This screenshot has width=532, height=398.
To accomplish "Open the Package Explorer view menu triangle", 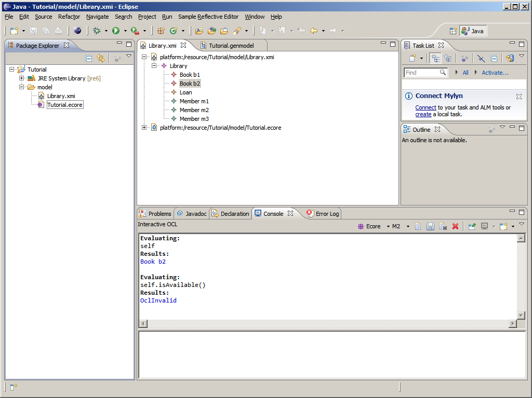I will (129, 56).
